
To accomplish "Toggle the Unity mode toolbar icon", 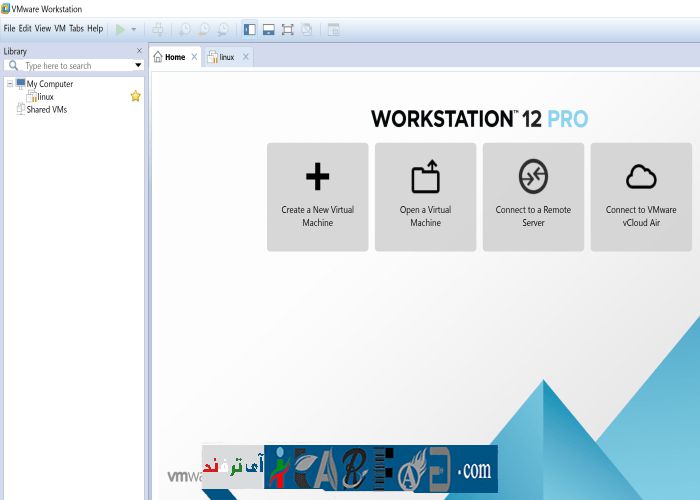I will tap(306, 29).
